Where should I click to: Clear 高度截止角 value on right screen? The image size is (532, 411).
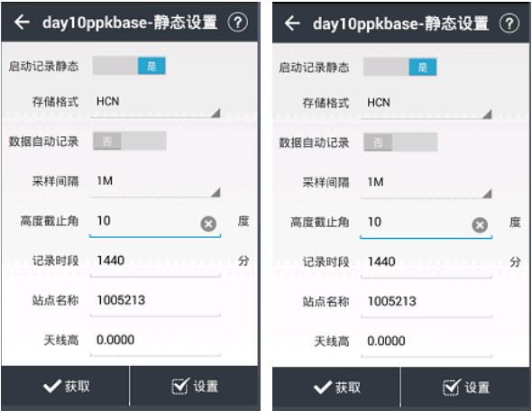480,224
